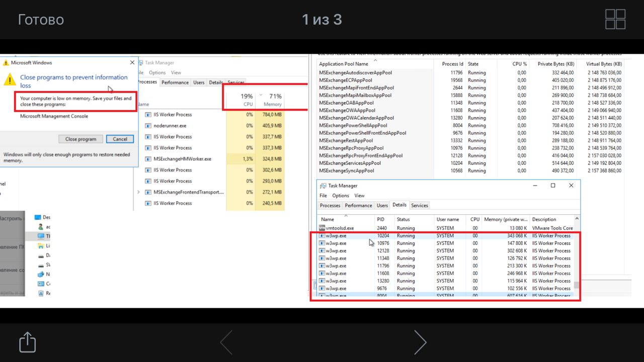Image resolution: width=644 pixels, height=362 pixels.
Task: Open View menu in Task Manager showing Processes
Action: tap(176, 72)
